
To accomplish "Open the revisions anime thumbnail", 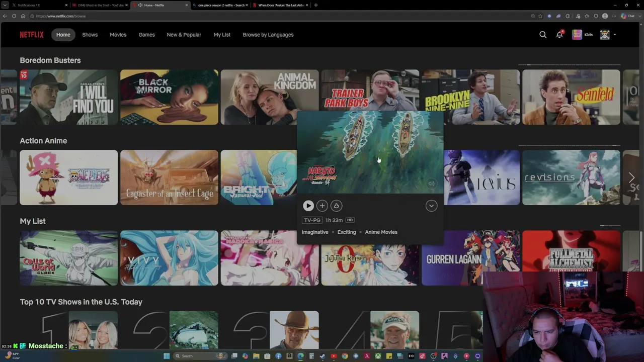I will pyautogui.click(x=571, y=177).
